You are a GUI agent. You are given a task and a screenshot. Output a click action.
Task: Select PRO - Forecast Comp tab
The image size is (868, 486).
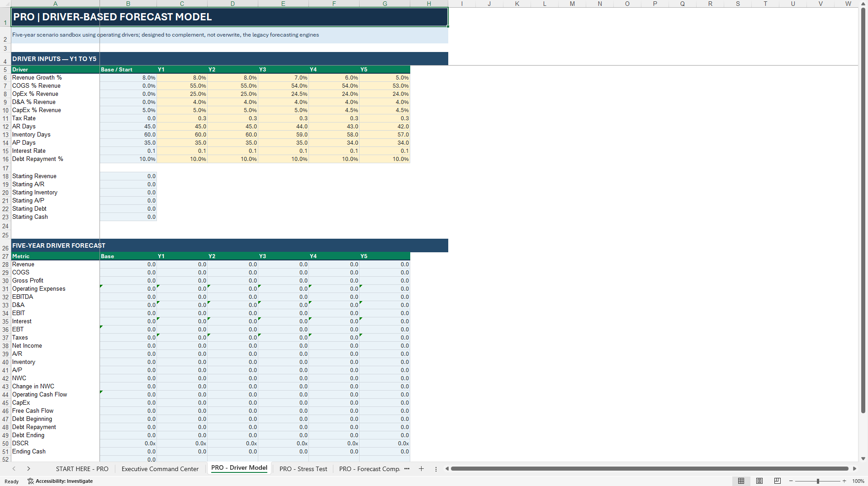(x=370, y=469)
